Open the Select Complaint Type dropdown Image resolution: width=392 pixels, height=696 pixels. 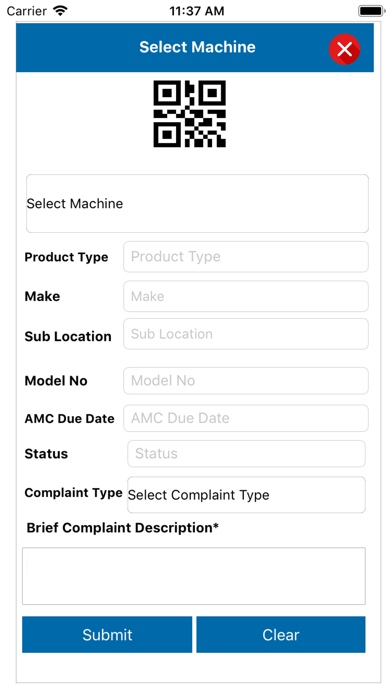(246, 494)
